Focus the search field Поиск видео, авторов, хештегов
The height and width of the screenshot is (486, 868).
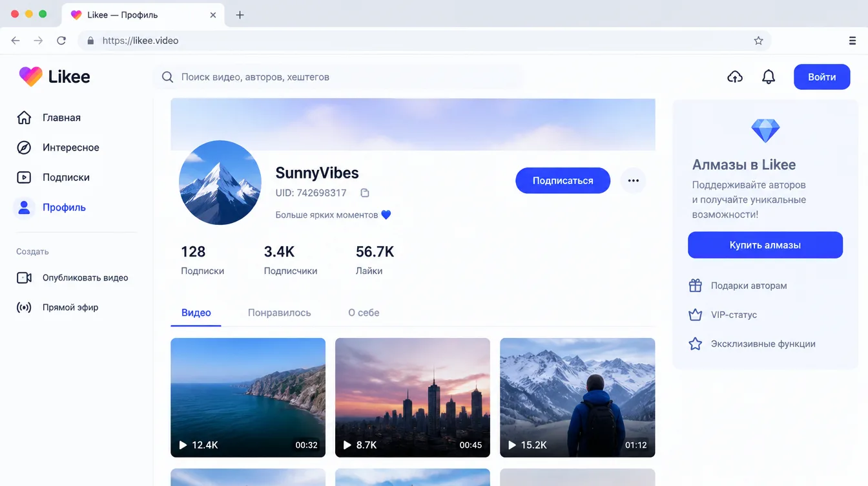pyautogui.click(x=338, y=77)
